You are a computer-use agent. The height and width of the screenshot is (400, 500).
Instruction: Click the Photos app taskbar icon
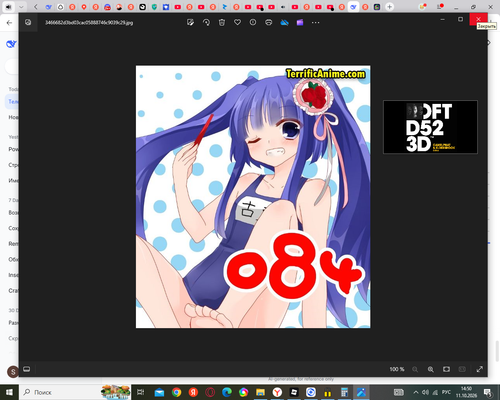pos(361,392)
